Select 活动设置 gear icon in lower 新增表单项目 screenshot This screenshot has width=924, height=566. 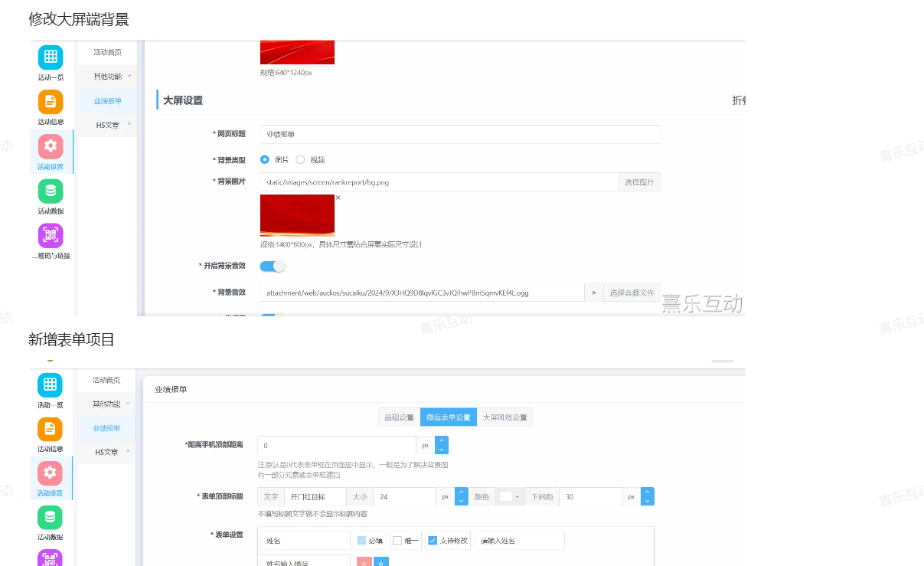(x=50, y=473)
